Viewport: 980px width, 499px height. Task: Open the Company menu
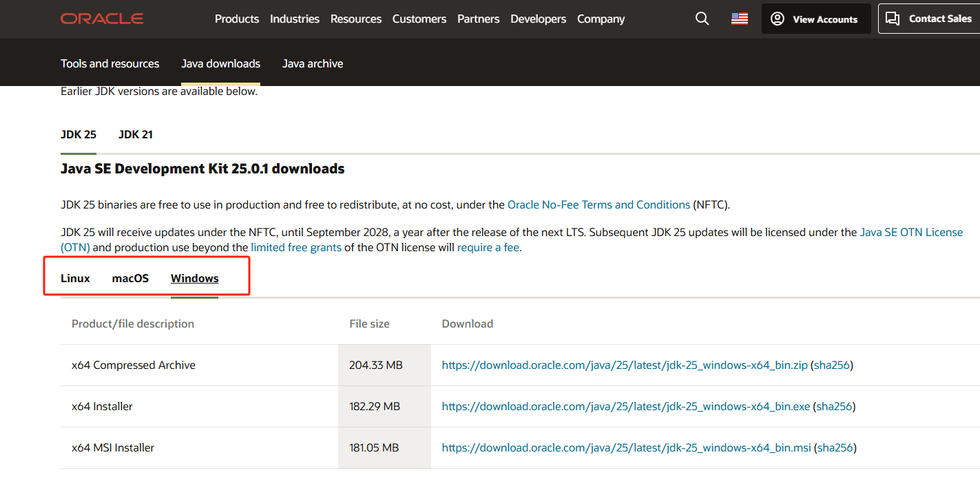click(601, 19)
